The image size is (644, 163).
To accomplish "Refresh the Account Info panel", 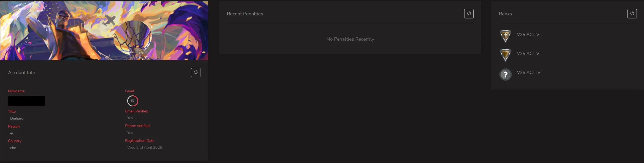I will (195, 73).
